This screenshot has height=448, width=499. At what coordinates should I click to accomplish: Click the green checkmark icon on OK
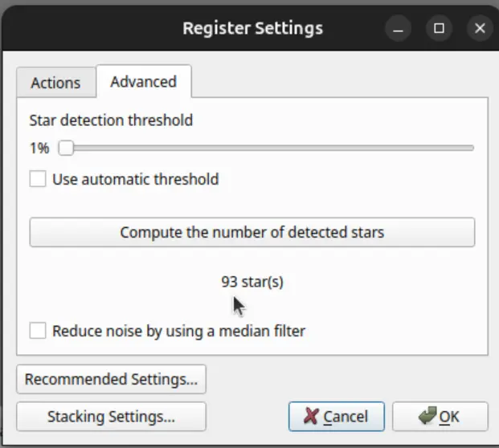coord(427,417)
